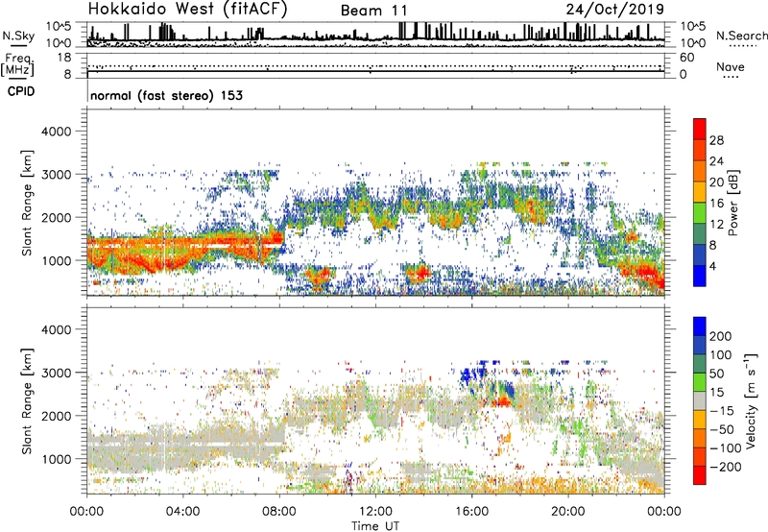Screen dimensions: 768x532
Task: Select the '16' label on Power color bar
Action: pos(716,204)
